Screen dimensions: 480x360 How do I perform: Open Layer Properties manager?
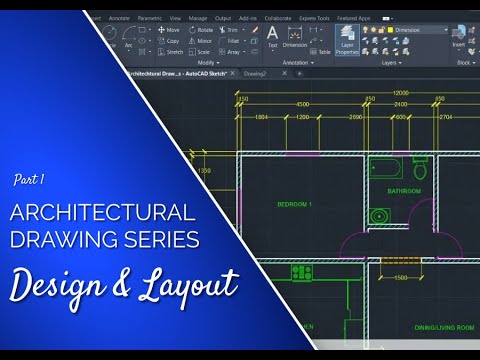(347, 39)
